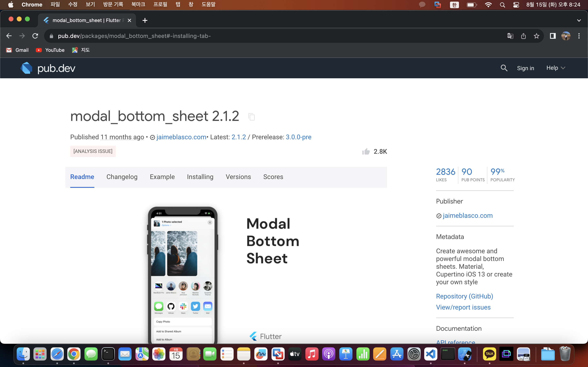Expand the Help dropdown menu

(x=556, y=68)
